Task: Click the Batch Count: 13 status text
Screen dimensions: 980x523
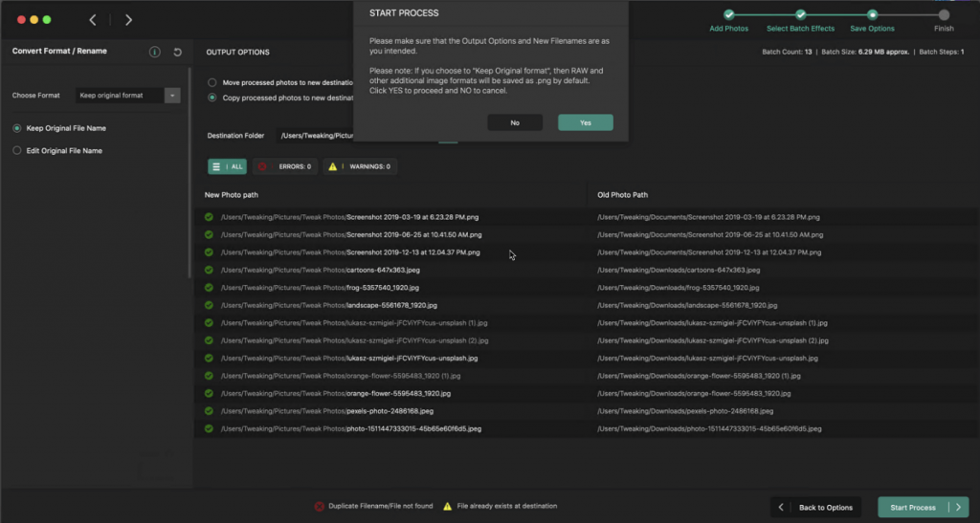Action: (787, 52)
